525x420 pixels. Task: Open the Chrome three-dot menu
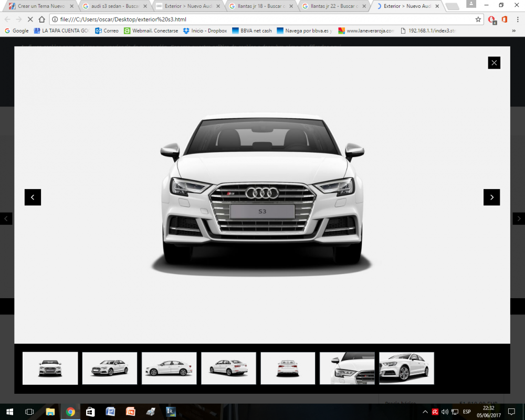518,19
